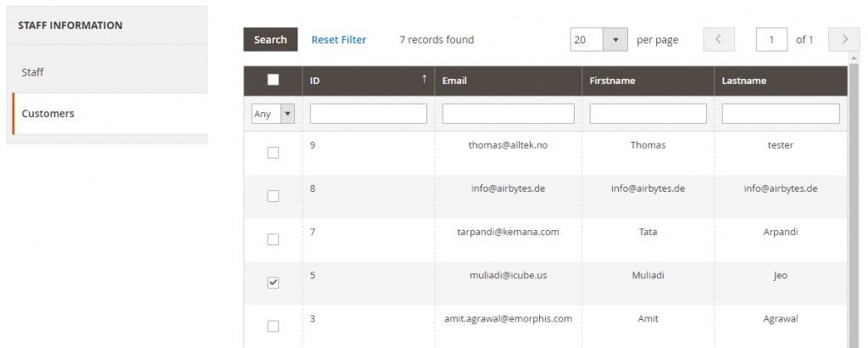The image size is (868, 348).
Task: Check the box for thomas@alltek.no row
Action: [273, 153]
